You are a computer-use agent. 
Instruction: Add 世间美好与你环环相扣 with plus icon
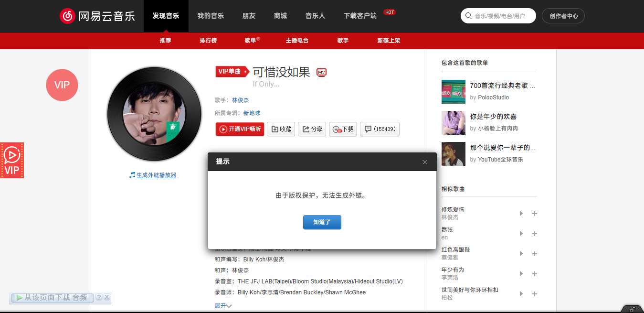coord(535,294)
